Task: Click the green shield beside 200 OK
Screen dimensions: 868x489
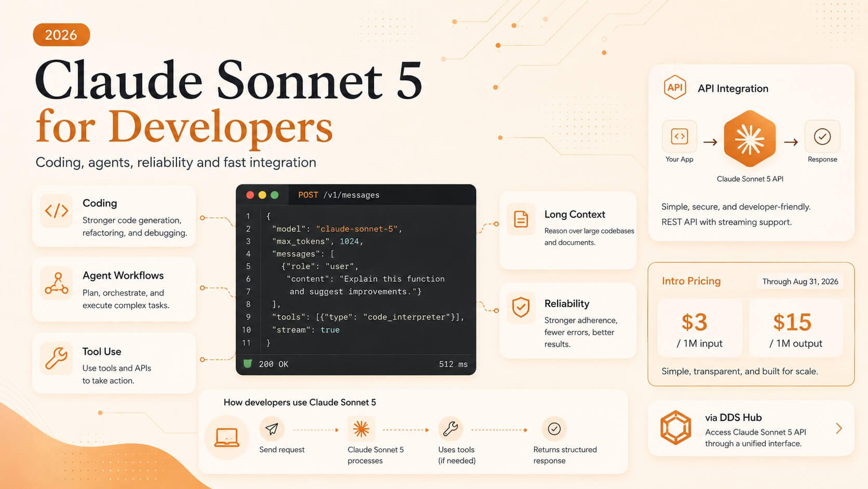Action: tap(248, 364)
